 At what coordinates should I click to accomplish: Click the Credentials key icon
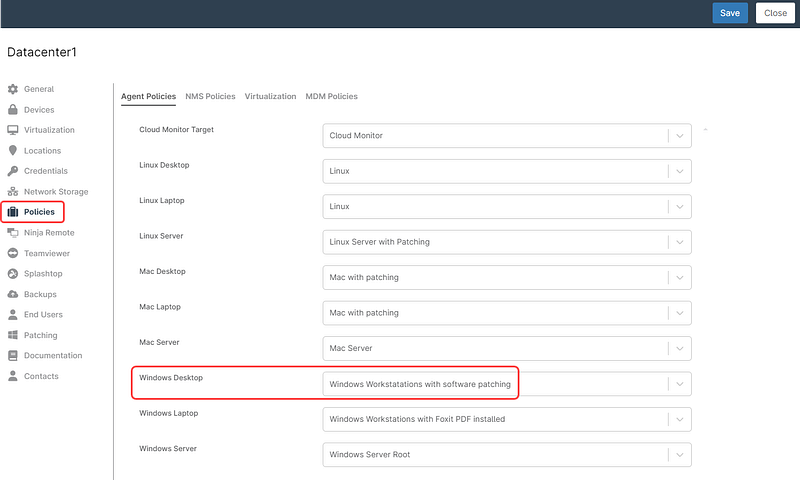click(13, 171)
